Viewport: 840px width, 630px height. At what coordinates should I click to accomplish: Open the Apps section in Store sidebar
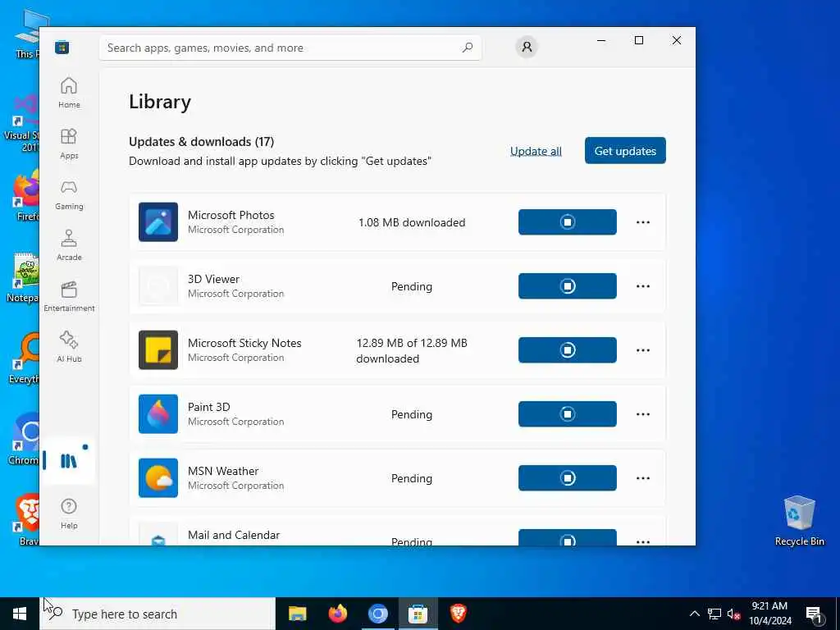tap(69, 144)
